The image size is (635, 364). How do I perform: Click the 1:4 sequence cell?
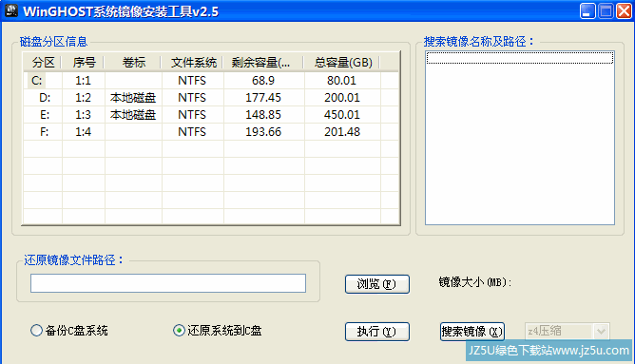[x=83, y=131]
